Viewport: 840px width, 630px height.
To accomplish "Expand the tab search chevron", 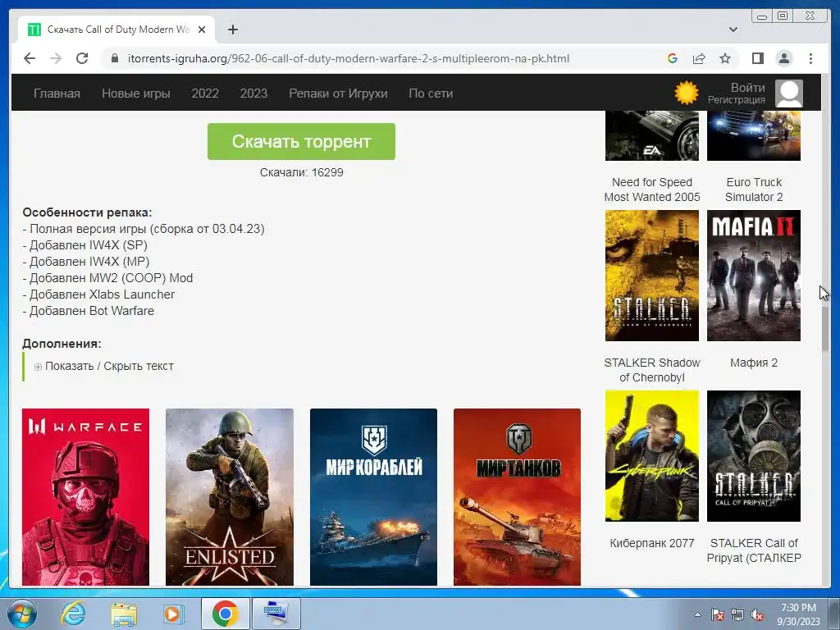I will 733,30.
